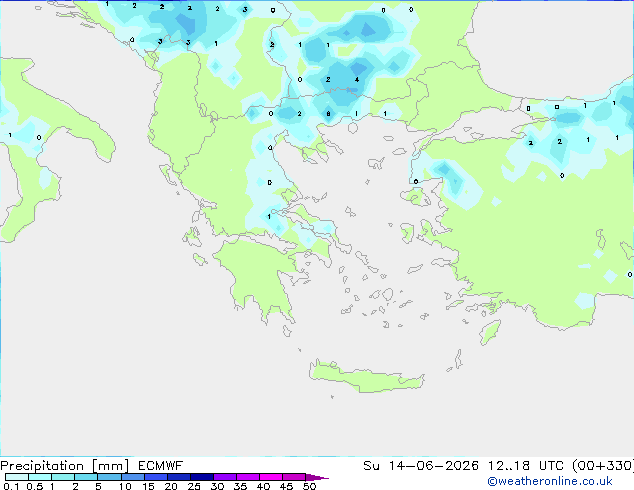The width and height of the screenshot is (634, 490).
Task: Click the legend label '50'
Action: pos(309,486)
